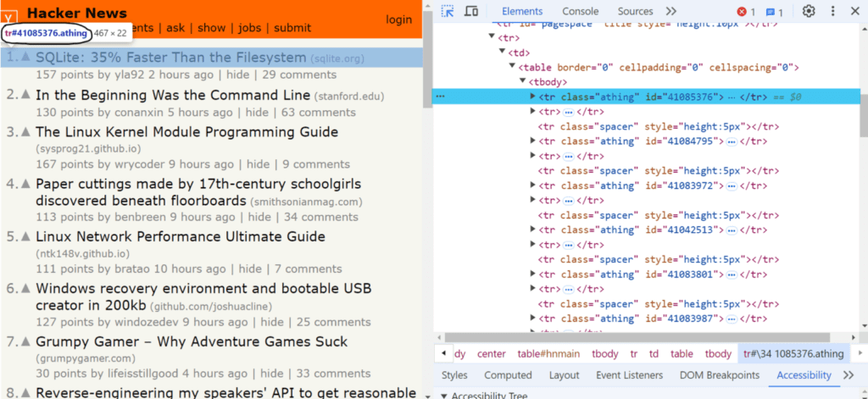Switch to the Console tab

[x=580, y=11]
